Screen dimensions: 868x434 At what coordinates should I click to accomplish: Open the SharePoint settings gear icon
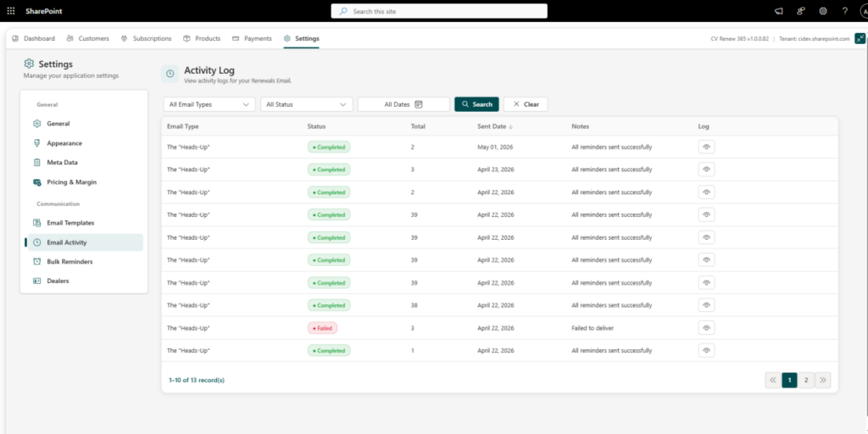[x=823, y=11]
